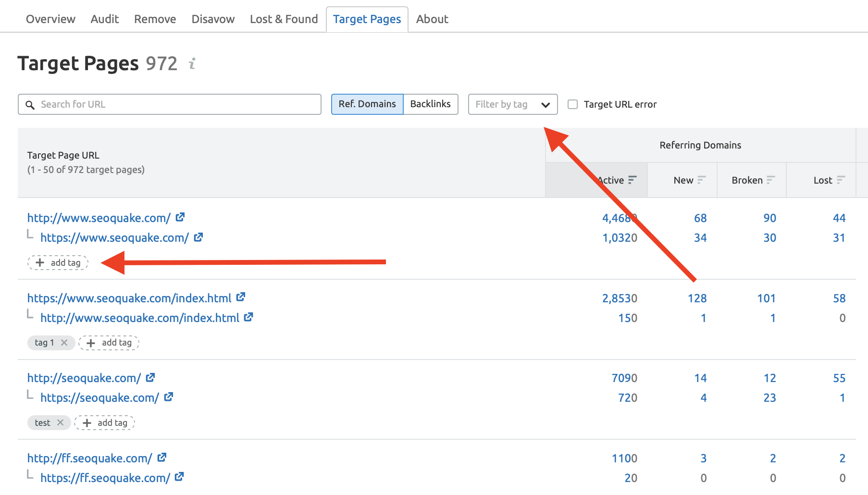
Task: Remove the 'test' tag
Action: 60,422
